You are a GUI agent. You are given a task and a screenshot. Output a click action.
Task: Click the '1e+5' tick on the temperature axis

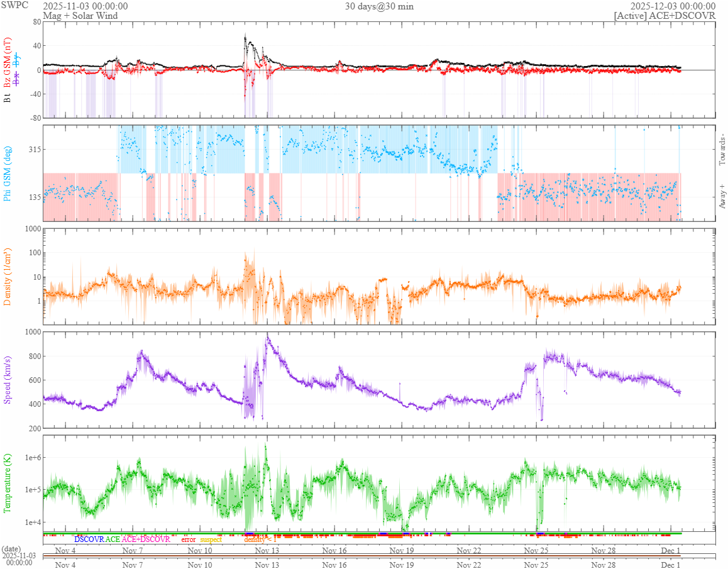pyautogui.click(x=33, y=490)
